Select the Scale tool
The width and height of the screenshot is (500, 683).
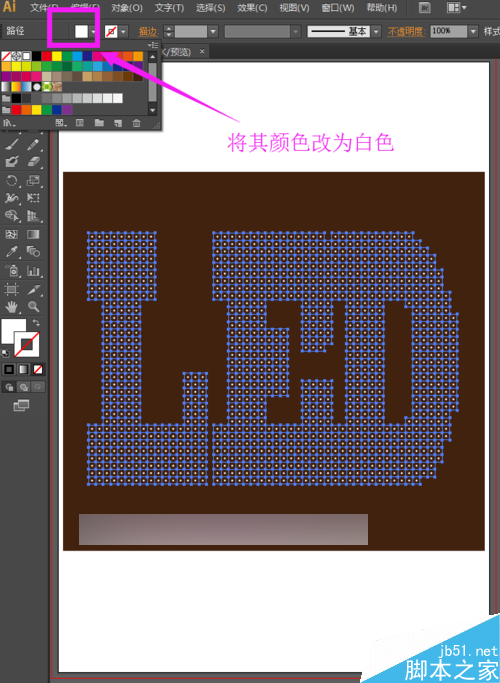[x=34, y=180]
